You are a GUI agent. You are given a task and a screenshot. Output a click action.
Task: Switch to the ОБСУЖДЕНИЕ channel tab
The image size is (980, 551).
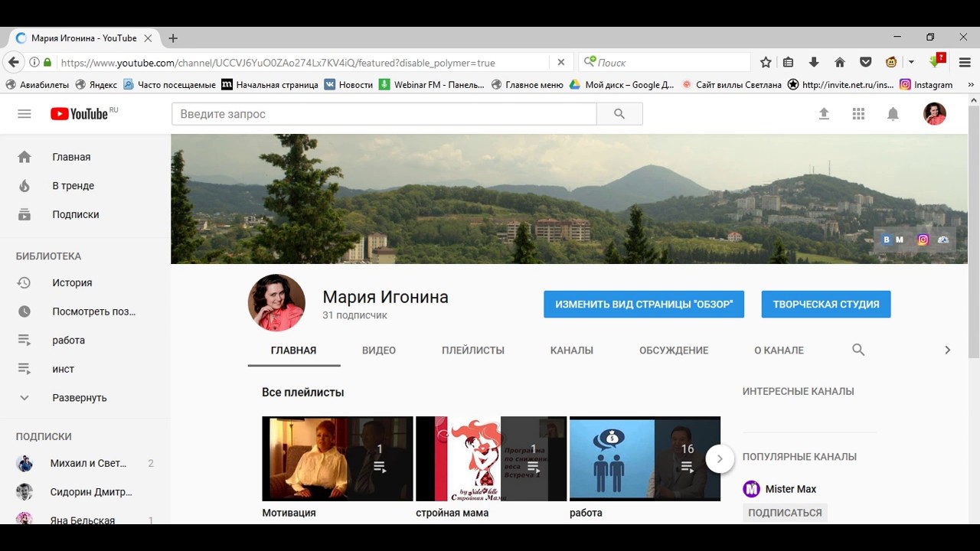[x=674, y=350]
